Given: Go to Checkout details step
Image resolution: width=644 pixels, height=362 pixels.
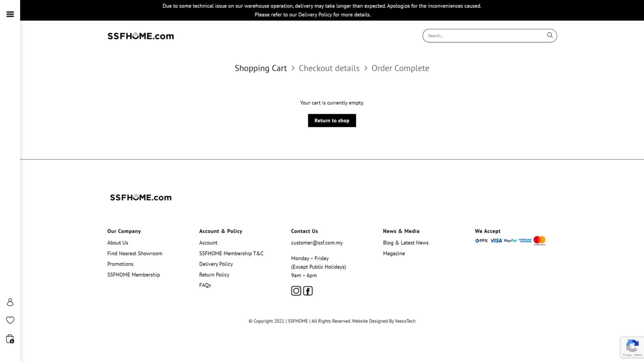Looking at the screenshot, I should 329,68.
